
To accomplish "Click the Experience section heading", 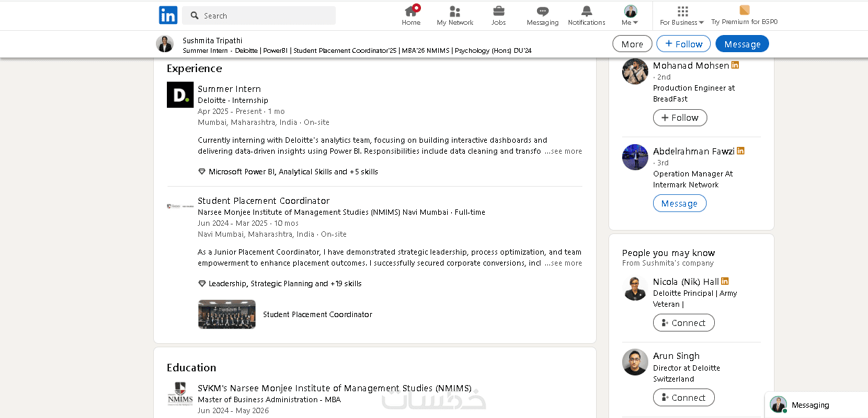I will coord(194,69).
